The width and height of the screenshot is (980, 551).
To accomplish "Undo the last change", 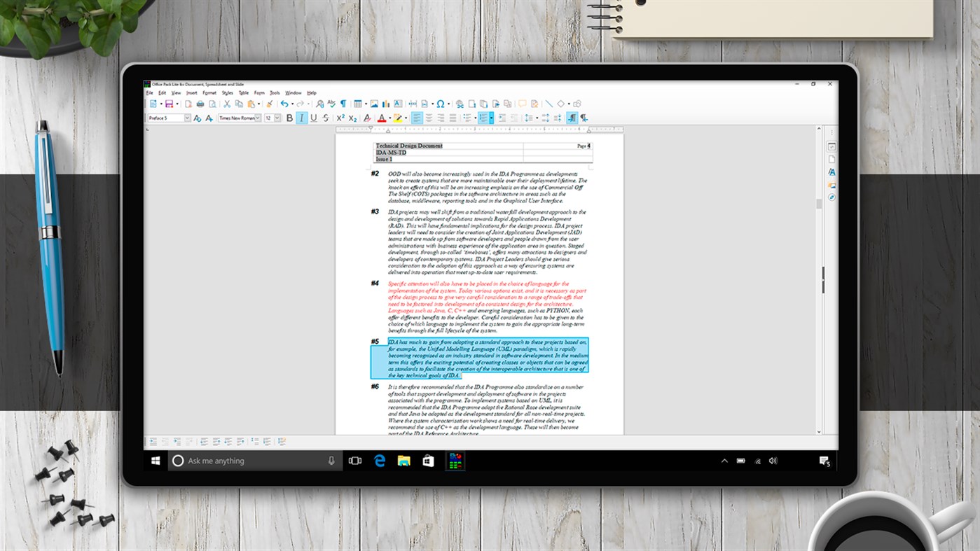I will [x=284, y=103].
